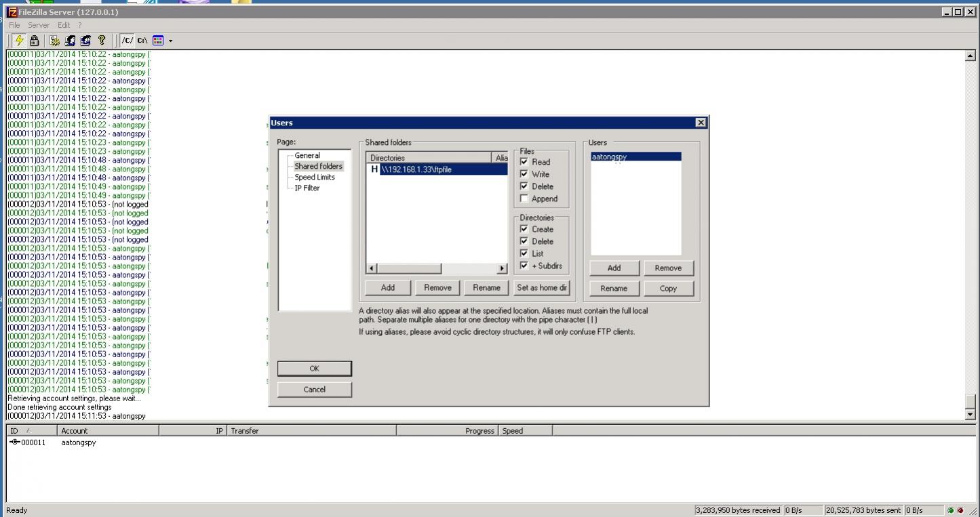Sort connections by ID column
The height and width of the screenshot is (517, 980).
pyautogui.click(x=31, y=430)
